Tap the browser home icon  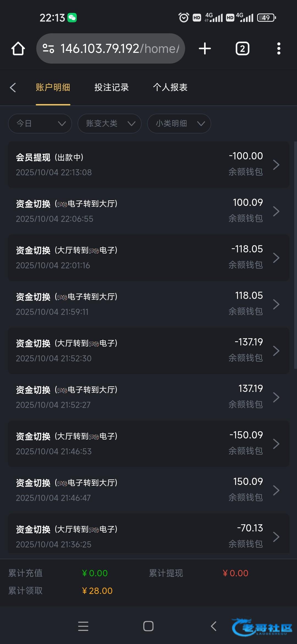[x=18, y=49]
